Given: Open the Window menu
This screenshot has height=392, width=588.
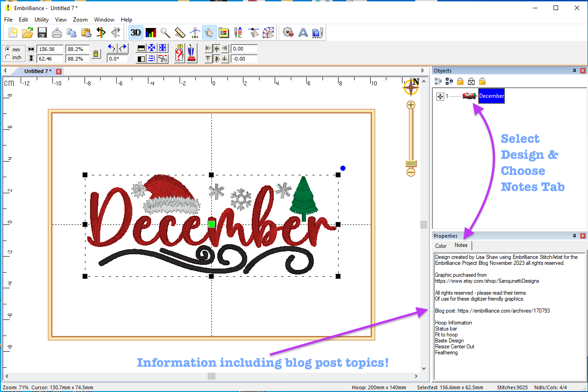Looking at the screenshot, I should pyautogui.click(x=104, y=20).
